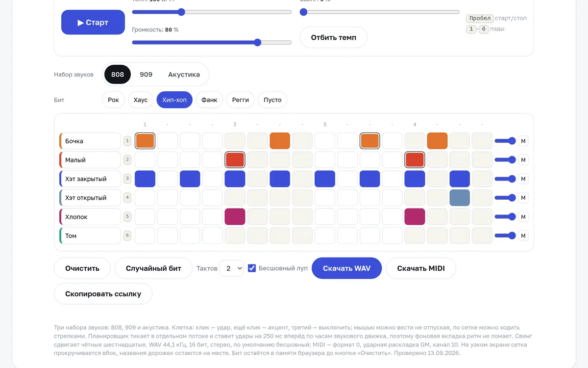This screenshot has height=368, width=588.
Task: Mute the Хэт открытый track
Action: (523, 198)
